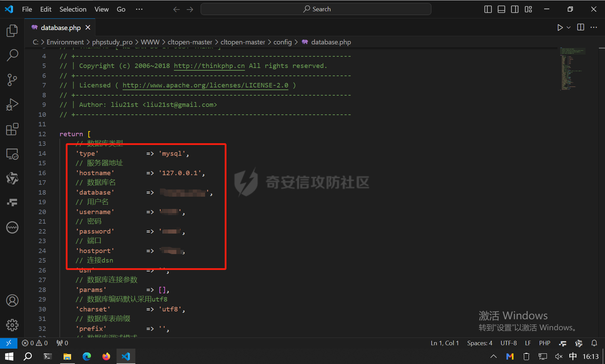Open editor More Actions ellipsis
The image size is (605, 364).
click(594, 27)
